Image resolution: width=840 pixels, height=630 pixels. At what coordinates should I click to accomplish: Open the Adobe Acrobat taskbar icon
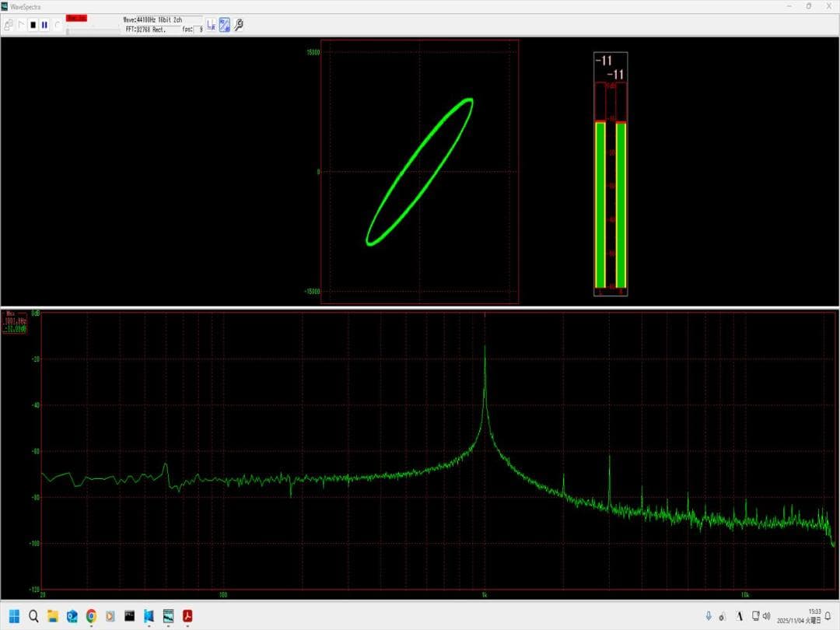pyautogui.click(x=187, y=616)
